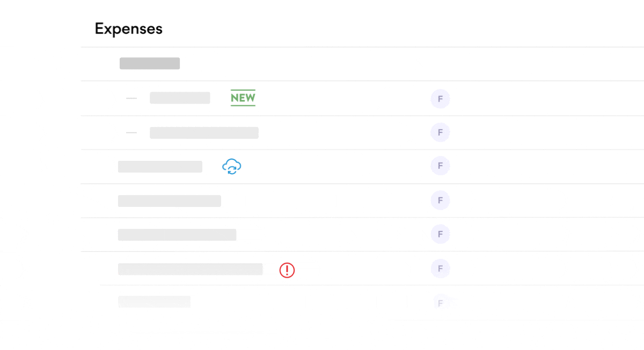
Task: Click the F avatar in the red alert row
Action: [x=440, y=269]
